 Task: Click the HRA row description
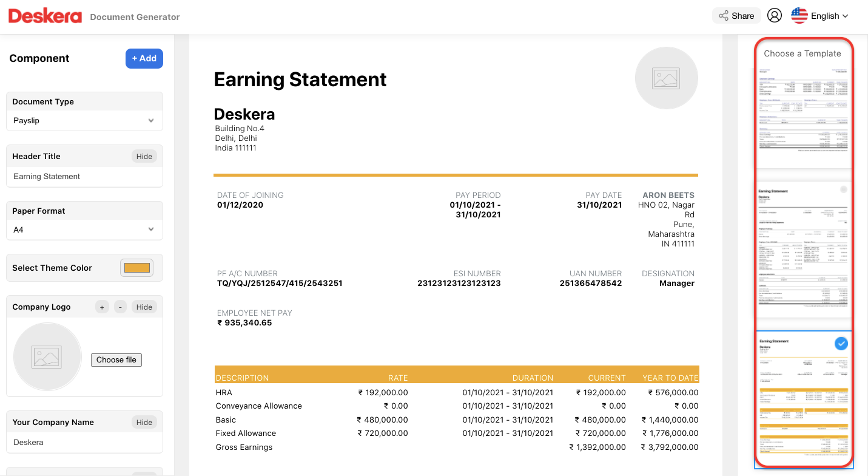point(224,393)
